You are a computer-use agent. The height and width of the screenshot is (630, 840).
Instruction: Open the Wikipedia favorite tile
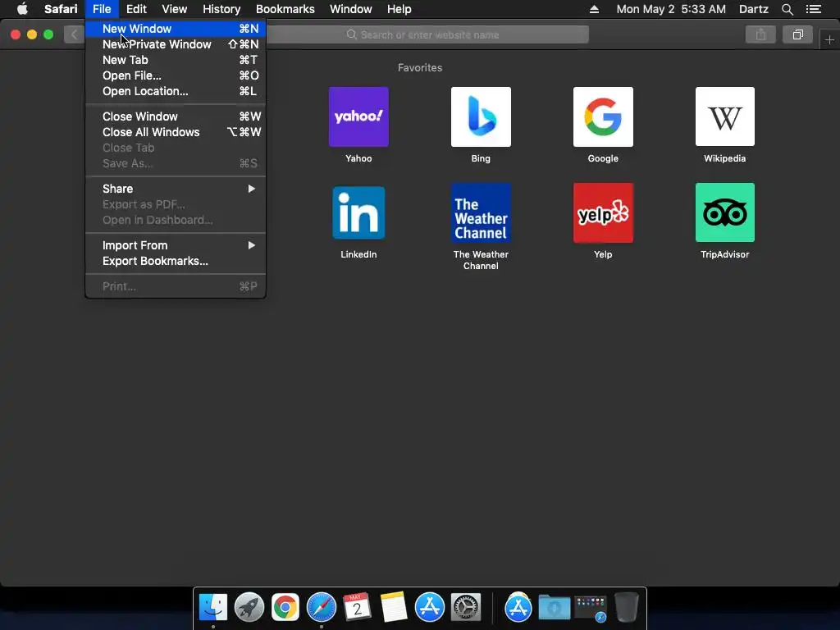pos(725,116)
